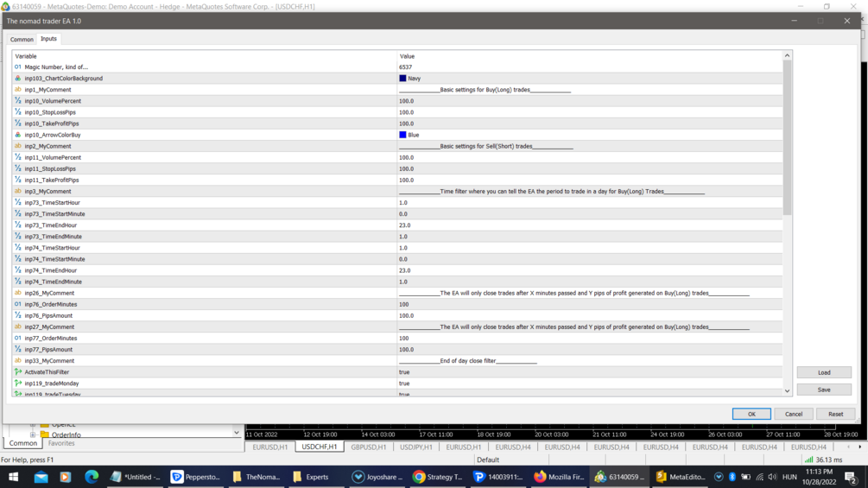Open GBPUSD,H1 chart tab
868x488 pixels.
pyautogui.click(x=369, y=447)
